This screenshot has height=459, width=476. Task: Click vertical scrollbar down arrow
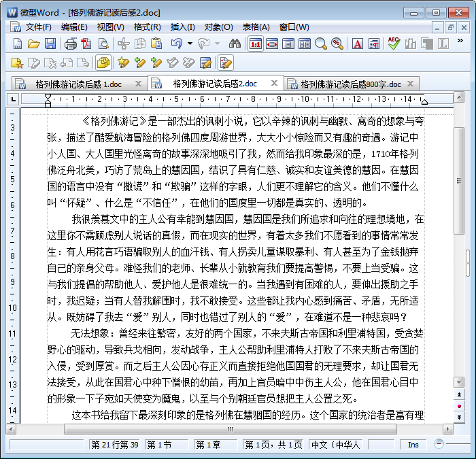point(459,382)
